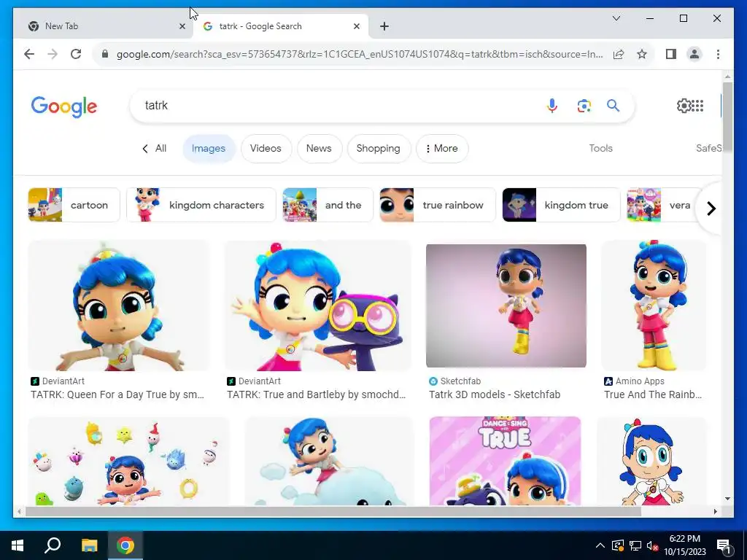Share this page icon in the address bar
Image resolution: width=747 pixels, height=560 pixels.
619,54
